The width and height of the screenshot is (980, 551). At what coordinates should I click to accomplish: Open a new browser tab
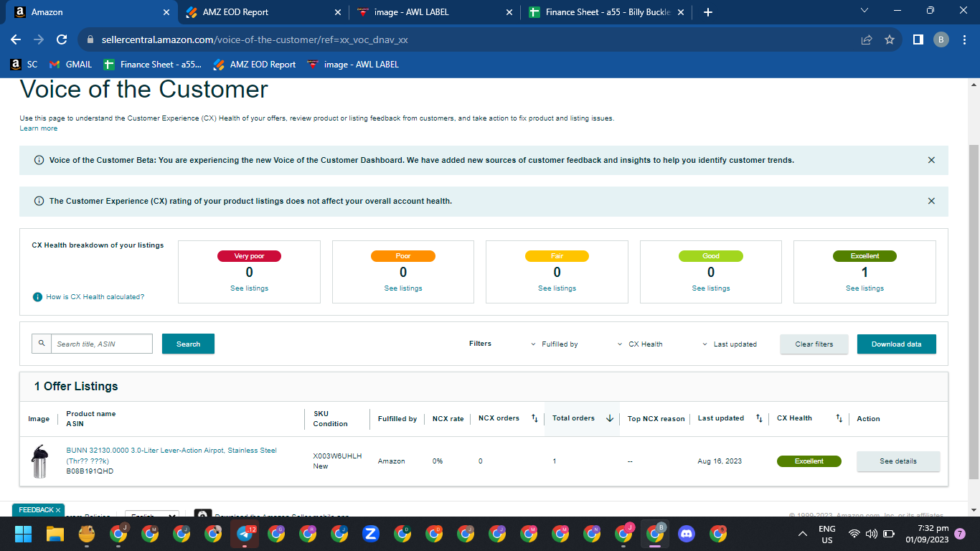708,12
